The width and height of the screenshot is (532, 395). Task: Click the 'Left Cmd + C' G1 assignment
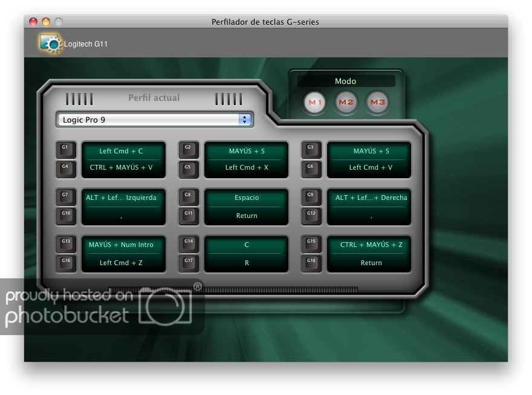click(123, 151)
